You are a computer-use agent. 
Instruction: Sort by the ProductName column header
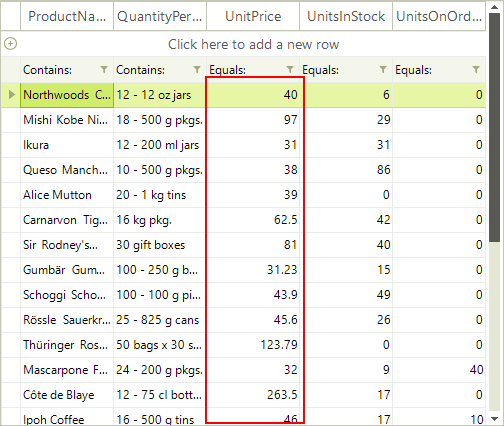pyautogui.click(x=67, y=16)
